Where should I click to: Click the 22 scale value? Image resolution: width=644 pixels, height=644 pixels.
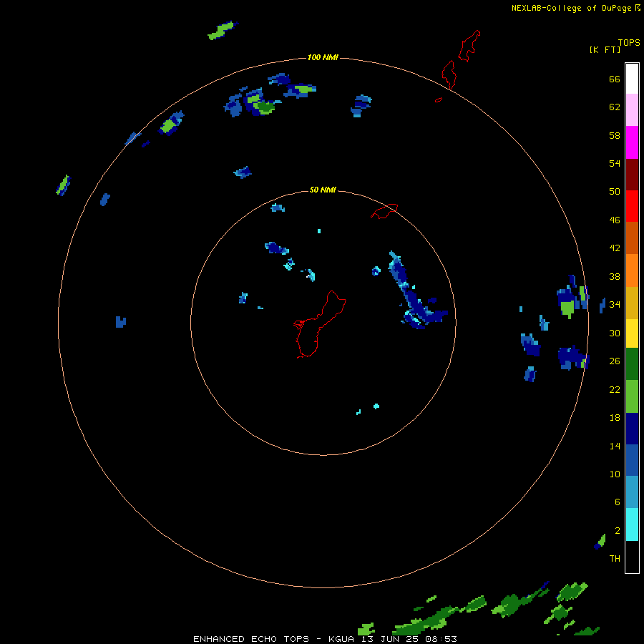[615, 389]
